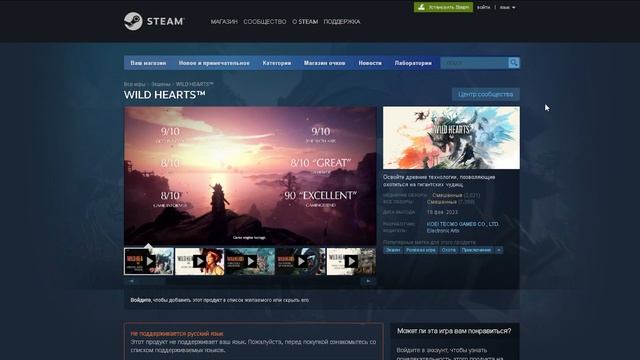
Task: Open the ПОДДЕРЖКА menu item
Action: click(x=342, y=22)
